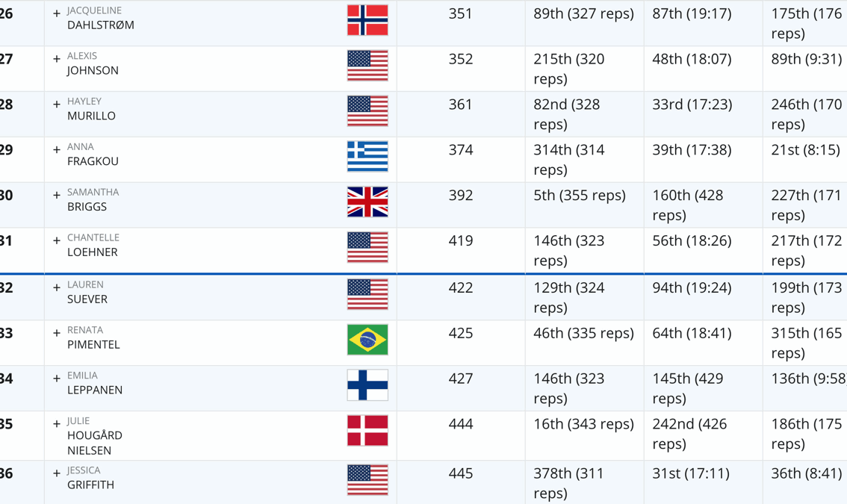This screenshot has width=847, height=504.
Task: Expand Samantha Briggs row with plus
Action: pyautogui.click(x=57, y=196)
